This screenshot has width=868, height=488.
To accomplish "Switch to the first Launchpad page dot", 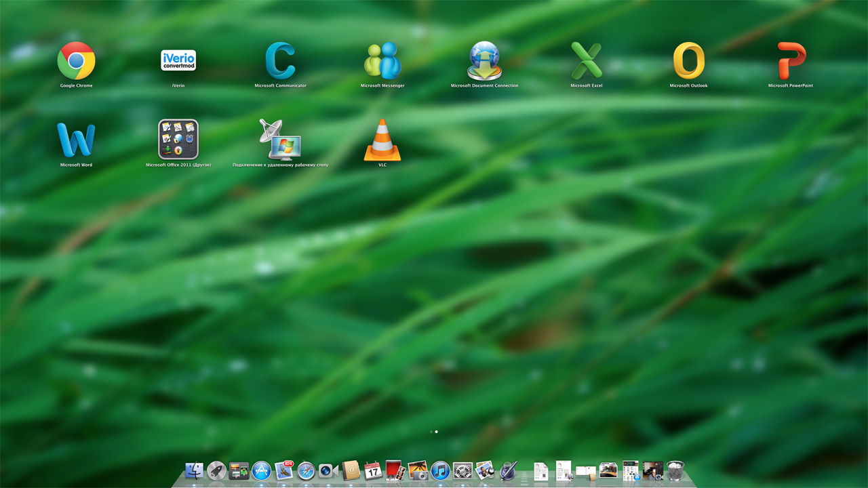I will (431, 432).
